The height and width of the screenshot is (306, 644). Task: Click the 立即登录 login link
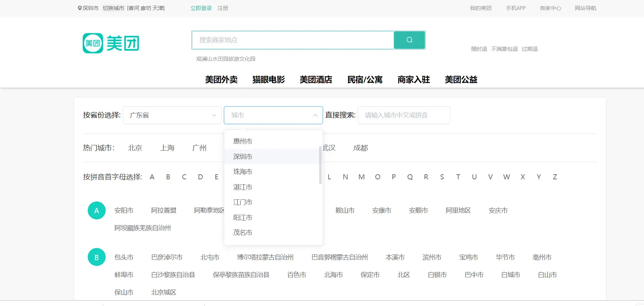click(201, 8)
